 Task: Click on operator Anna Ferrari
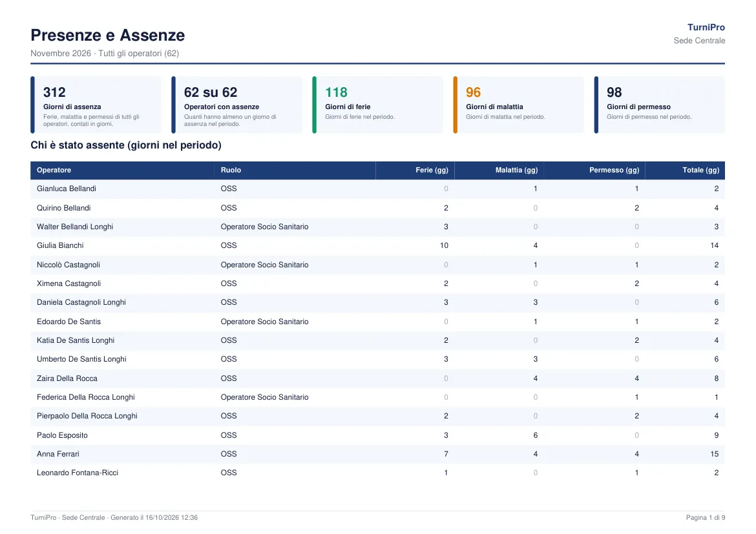[x=58, y=454]
